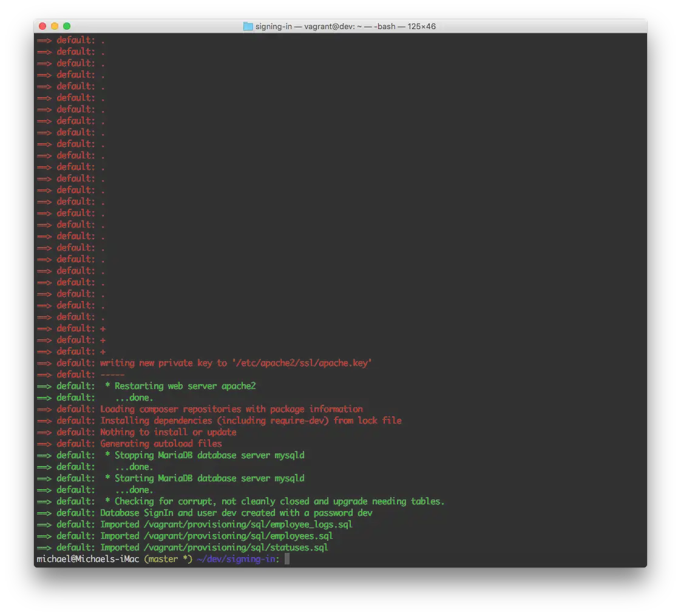Click the imported employee_logs.sql path
This screenshot has height=616, width=681.
click(248, 524)
